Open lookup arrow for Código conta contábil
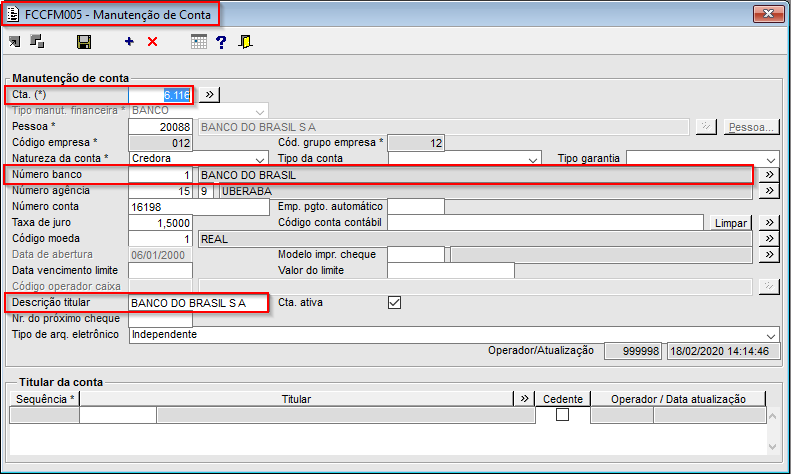 [x=769, y=222]
